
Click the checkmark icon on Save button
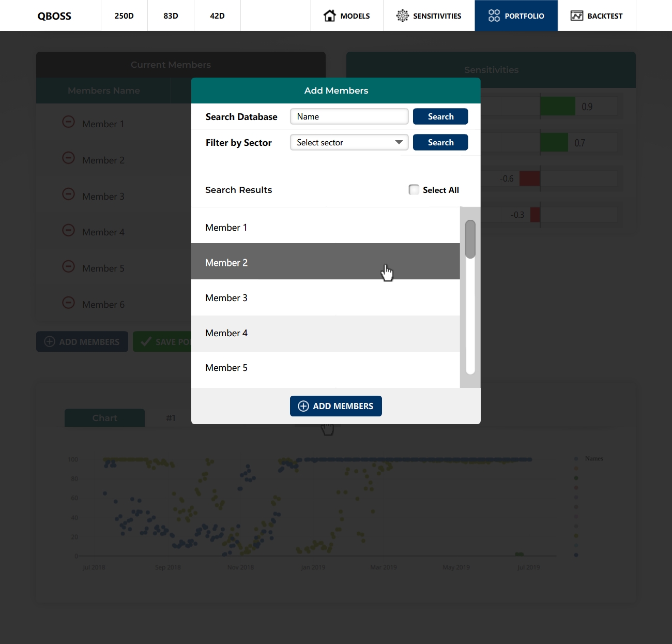click(x=146, y=341)
